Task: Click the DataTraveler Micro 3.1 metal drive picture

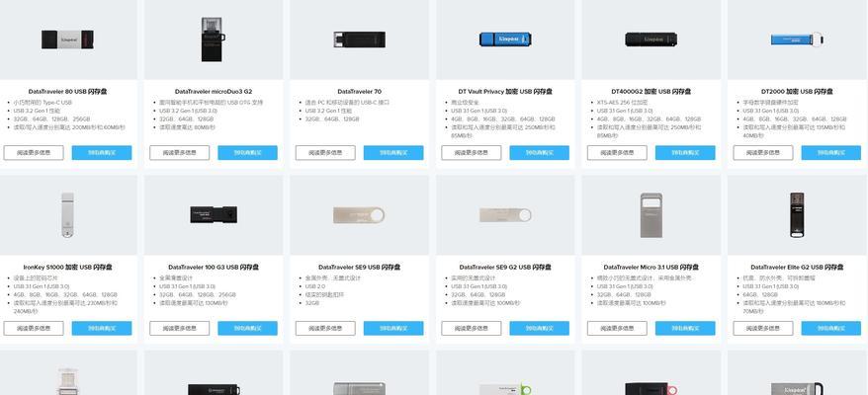Action: point(651,215)
